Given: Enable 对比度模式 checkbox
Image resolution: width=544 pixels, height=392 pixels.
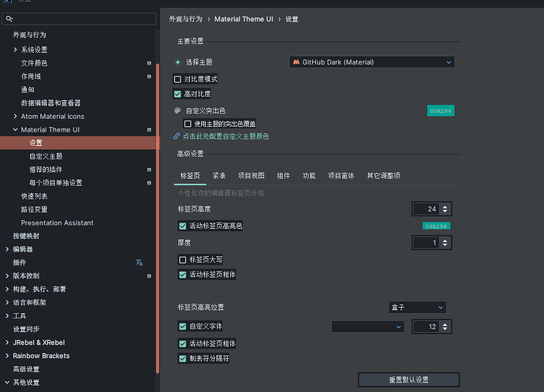Looking at the screenshot, I should point(177,79).
